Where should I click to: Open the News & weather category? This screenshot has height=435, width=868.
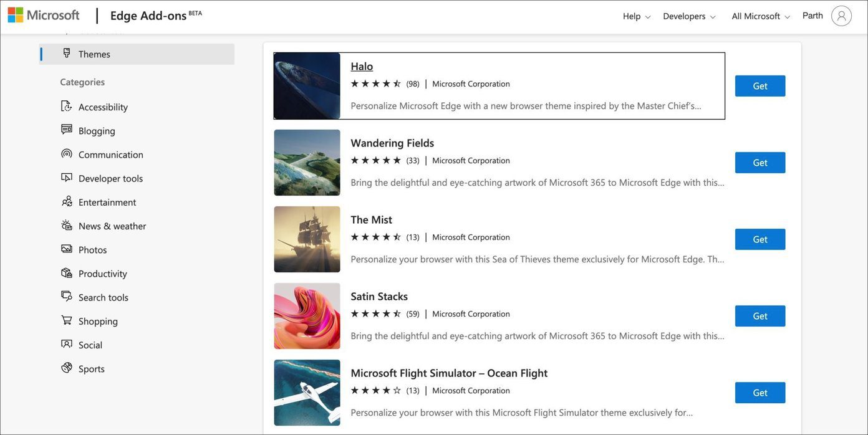(x=112, y=226)
